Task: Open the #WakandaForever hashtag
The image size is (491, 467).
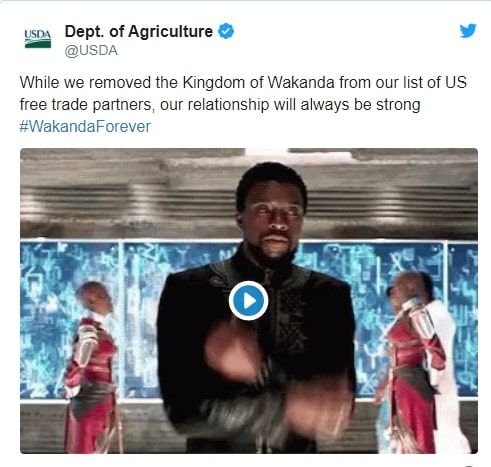Action: click(x=85, y=127)
